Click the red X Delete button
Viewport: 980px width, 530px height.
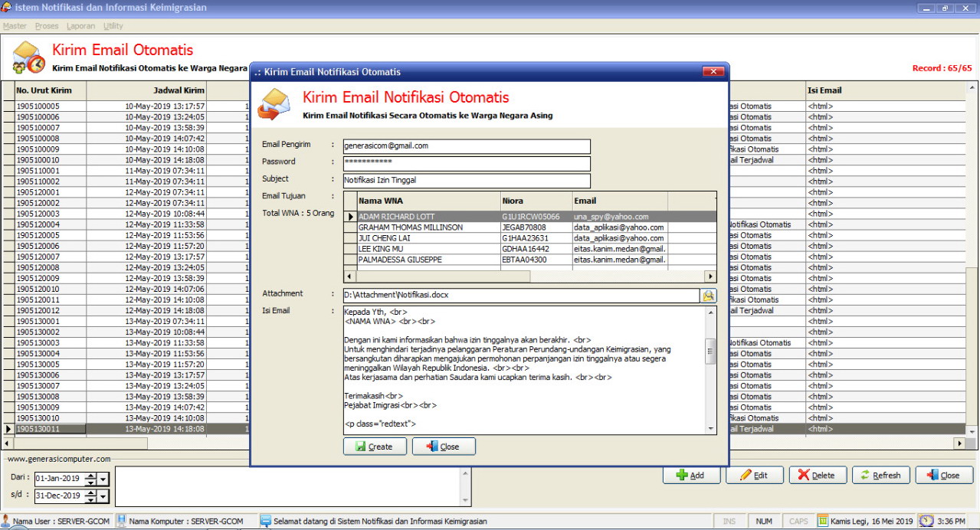point(817,475)
